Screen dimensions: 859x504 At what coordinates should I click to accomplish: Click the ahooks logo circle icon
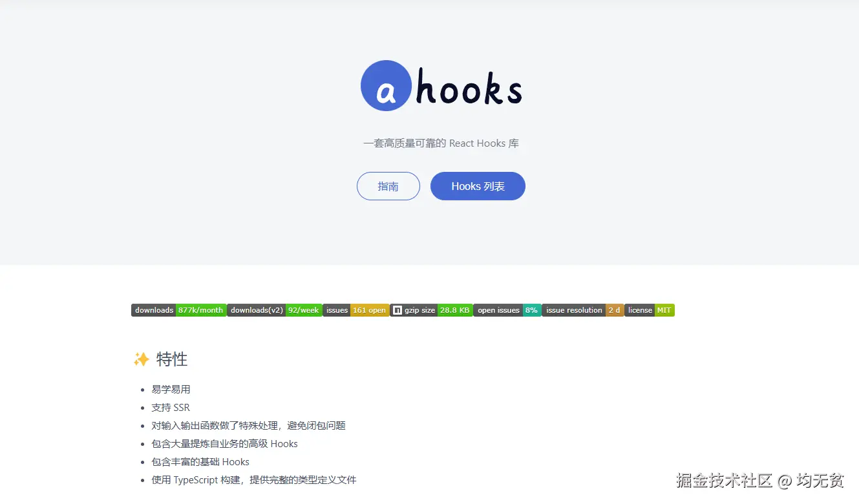[x=386, y=85]
